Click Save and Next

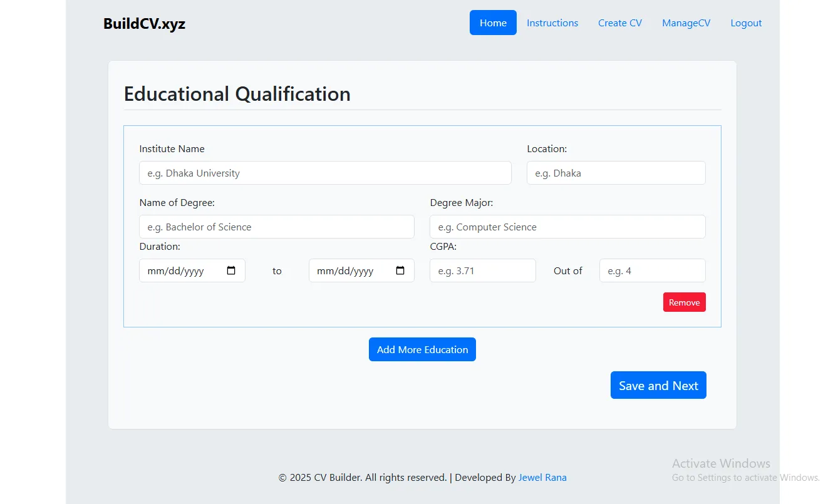pyautogui.click(x=658, y=385)
